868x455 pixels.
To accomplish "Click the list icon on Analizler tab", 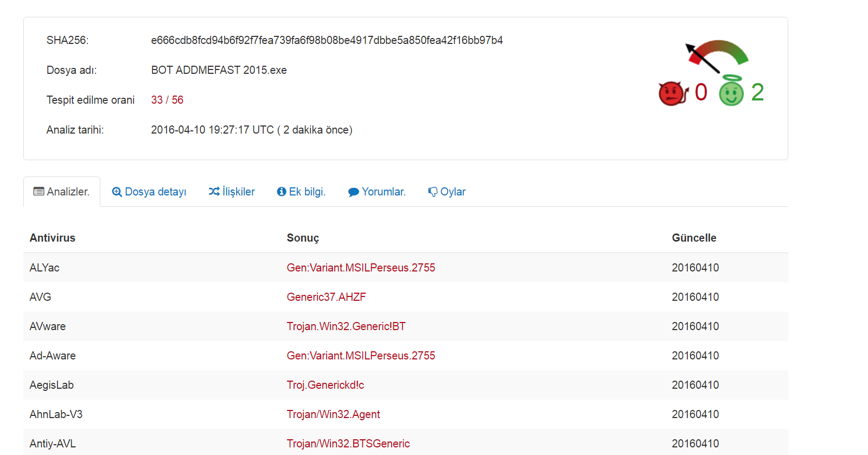I will (39, 192).
